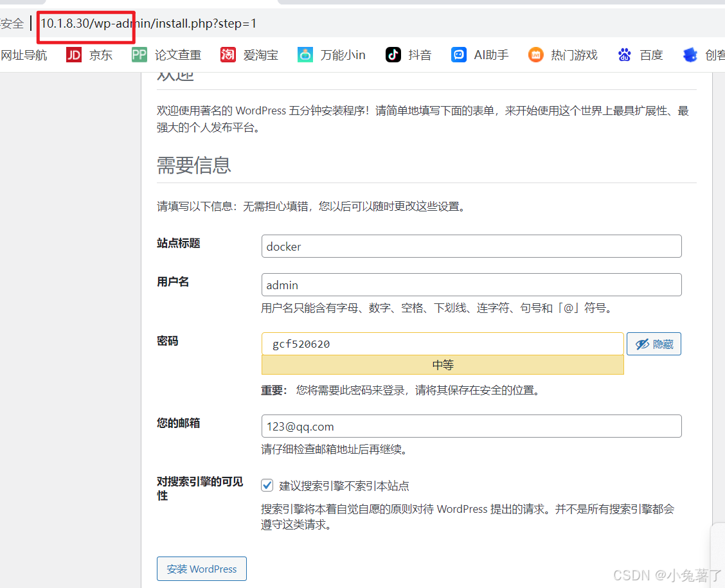This screenshot has width=725, height=588.
Task: Click the 需要信息 heading
Action: 193,165
